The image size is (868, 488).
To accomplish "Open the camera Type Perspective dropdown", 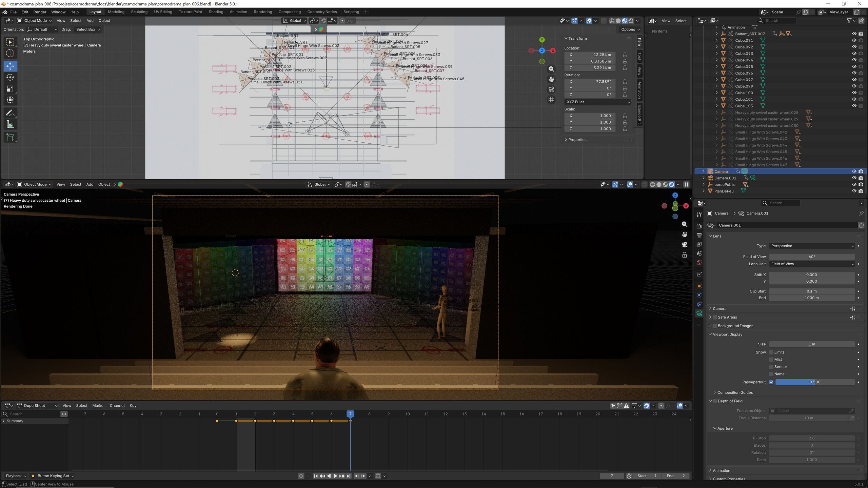I will click(x=812, y=246).
